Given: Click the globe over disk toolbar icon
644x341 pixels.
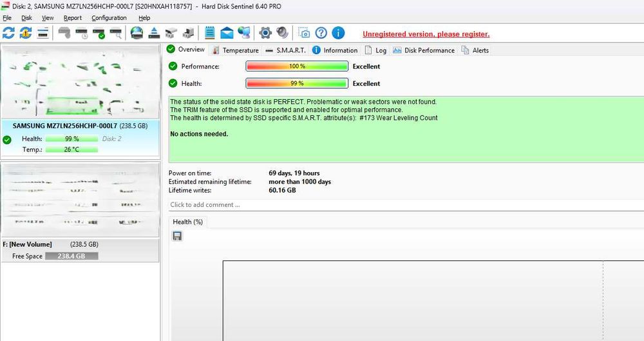Looking at the screenshot, I should coord(137,33).
